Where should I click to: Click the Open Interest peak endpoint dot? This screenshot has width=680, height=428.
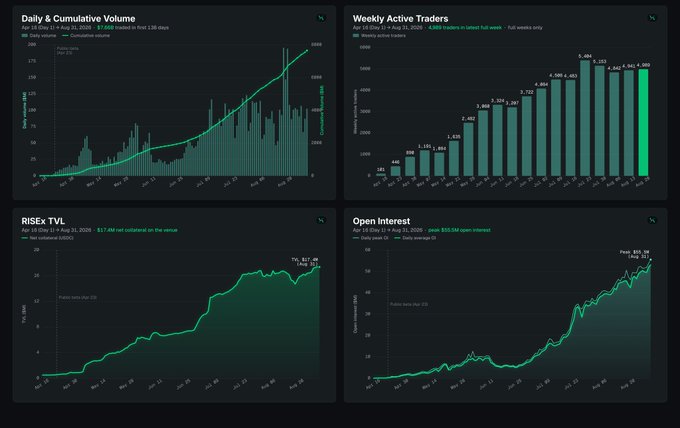tap(651, 260)
